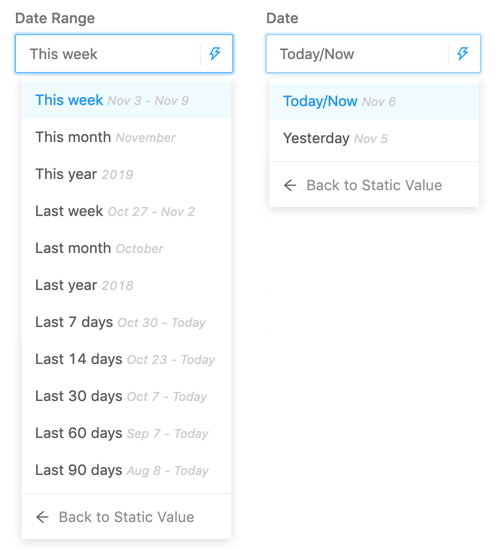Select This year 2019 option
This screenshot has height=550, width=497.
click(126, 174)
